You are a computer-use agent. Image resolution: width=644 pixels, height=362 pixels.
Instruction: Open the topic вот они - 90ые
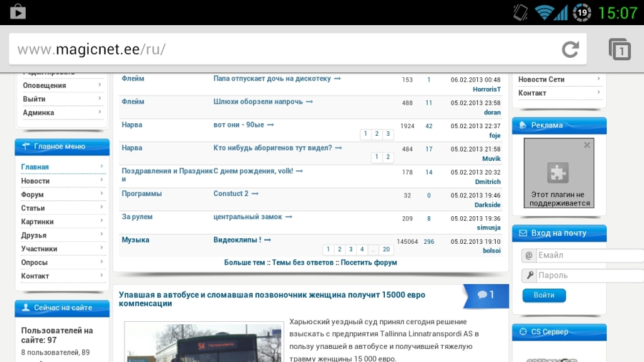[x=238, y=125]
